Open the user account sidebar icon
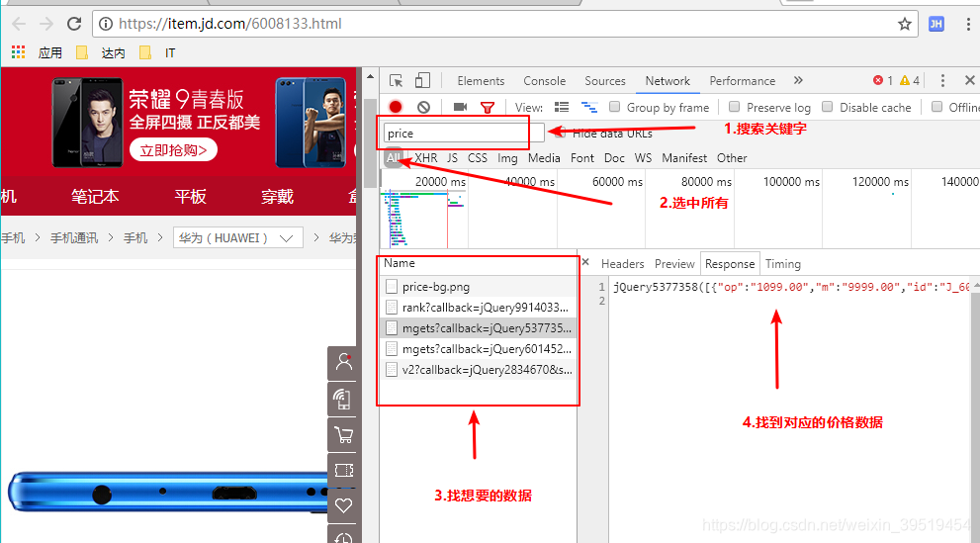Screen dimensions: 980x543 342,363
